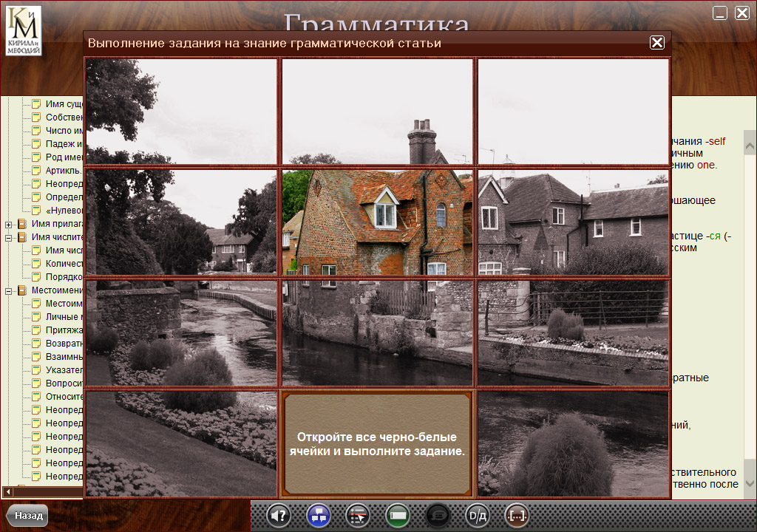
Task: Select the Притяжа tree item
Action: 64,330
